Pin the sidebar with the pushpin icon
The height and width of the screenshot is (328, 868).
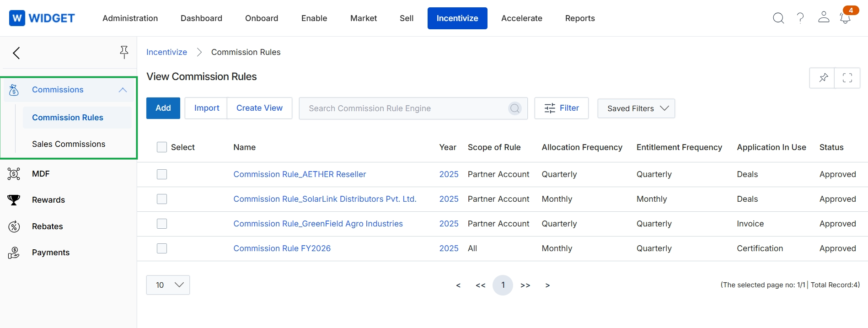pyautogui.click(x=124, y=52)
